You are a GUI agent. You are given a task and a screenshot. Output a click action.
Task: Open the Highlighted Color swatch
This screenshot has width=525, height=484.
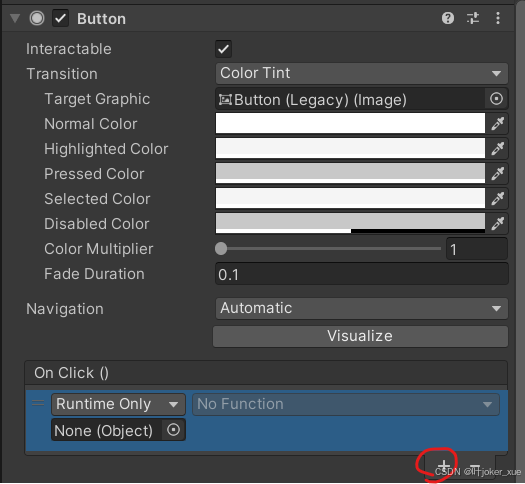tap(350, 148)
